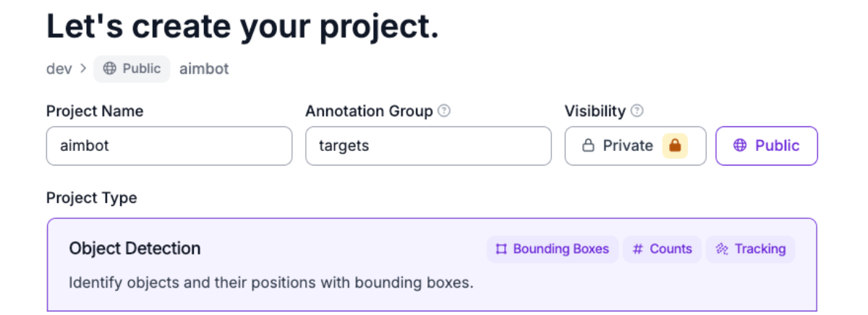Focus the Project Name input field

click(x=169, y=146)
